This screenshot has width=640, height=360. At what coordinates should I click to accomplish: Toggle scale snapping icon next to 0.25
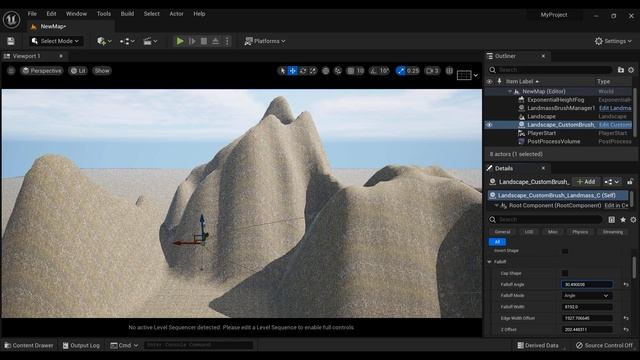point(401,71)
